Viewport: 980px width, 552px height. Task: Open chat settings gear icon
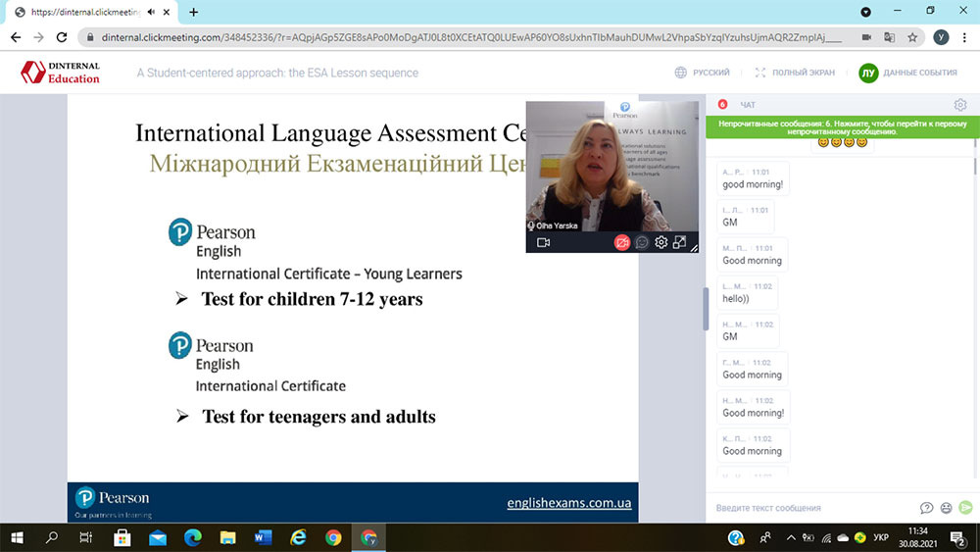[x=960, y=104]
